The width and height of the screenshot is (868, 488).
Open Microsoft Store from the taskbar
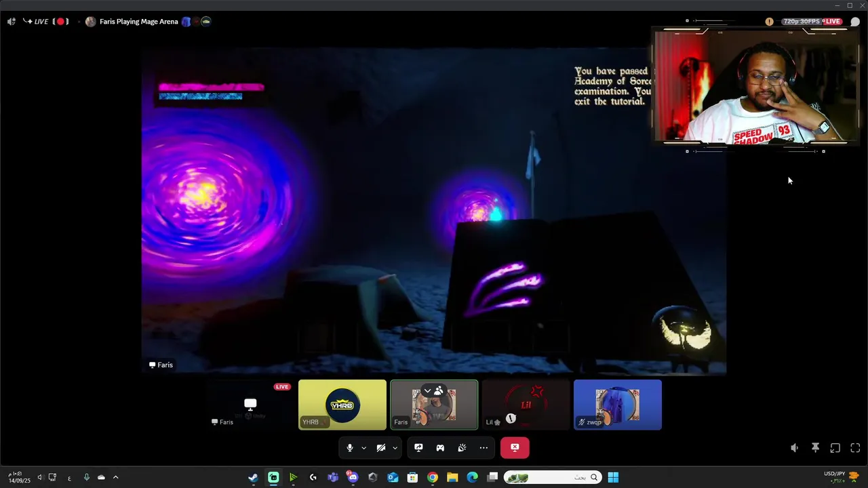coord(412,477)
